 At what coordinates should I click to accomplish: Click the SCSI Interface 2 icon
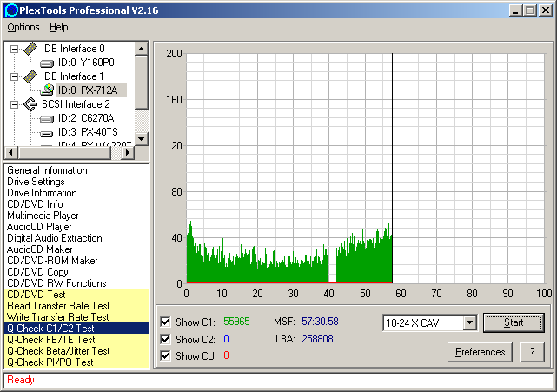30,104
